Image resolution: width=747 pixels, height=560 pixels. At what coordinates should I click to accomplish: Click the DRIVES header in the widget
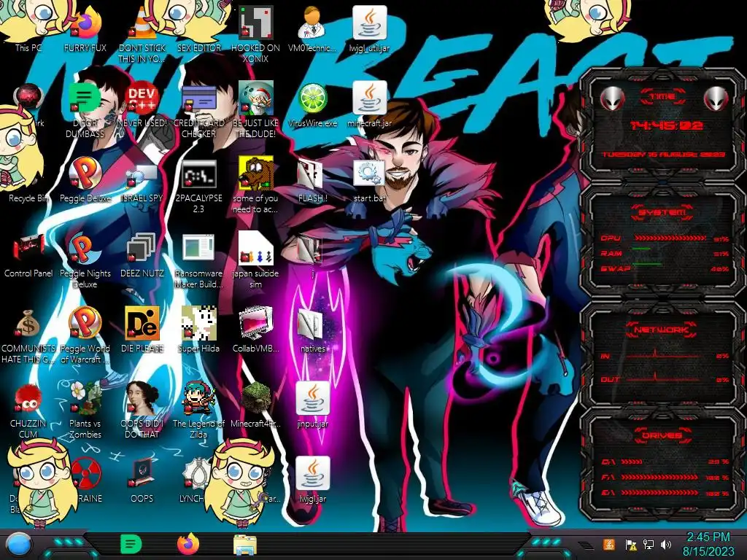662,435
